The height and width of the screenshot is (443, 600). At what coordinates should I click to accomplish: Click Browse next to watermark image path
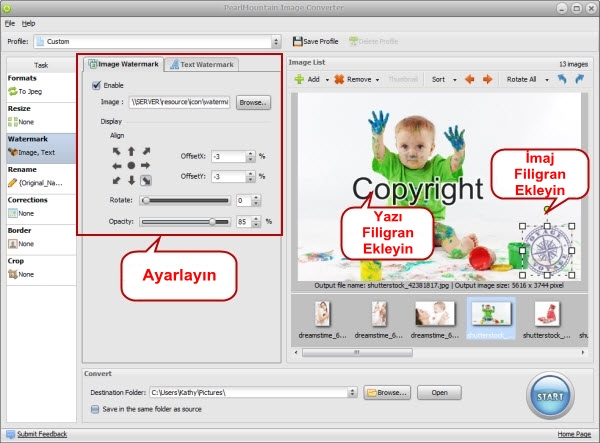[x=253, y=102]
